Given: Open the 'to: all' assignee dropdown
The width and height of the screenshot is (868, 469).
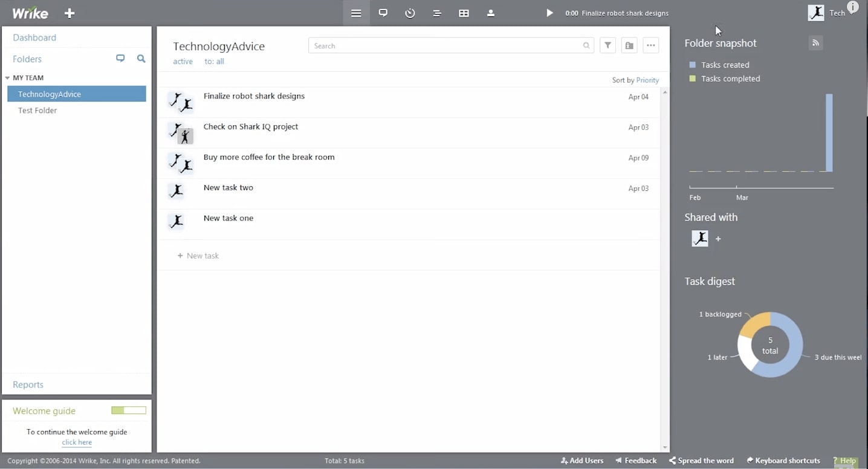Looking at the screenshot, I should coord(215,61).
